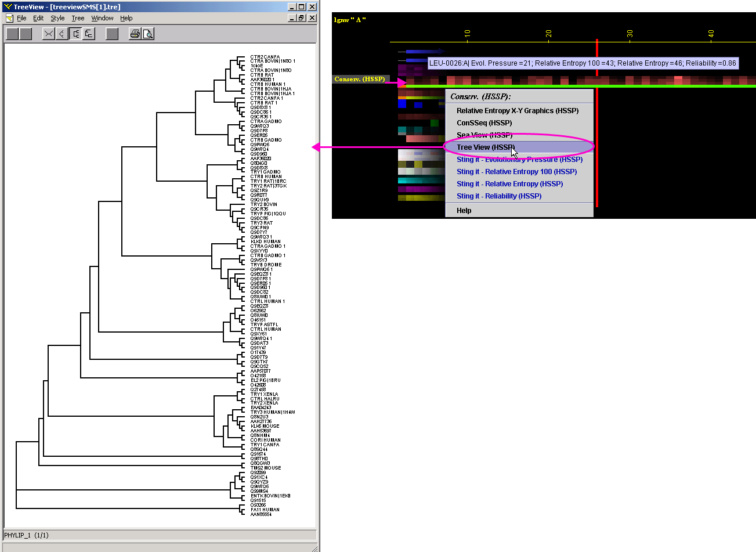Switch to slanted cladogram tree style
This screenshot has height=552, width=756.
point(62,34)
